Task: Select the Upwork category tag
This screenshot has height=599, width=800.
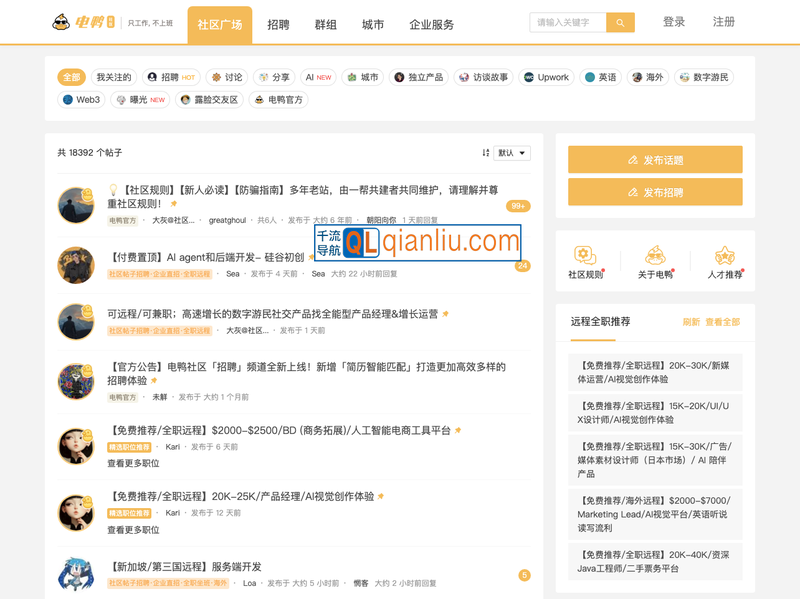Action: (x=546, y=77)
